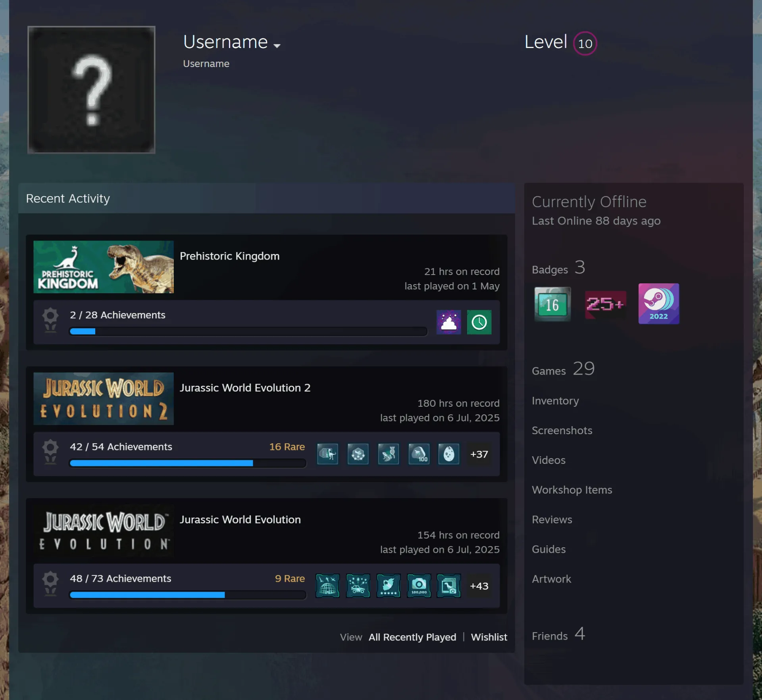Open the Years of Service 16 badge
The image size is (762, 700).
click(x=552, y=304)
